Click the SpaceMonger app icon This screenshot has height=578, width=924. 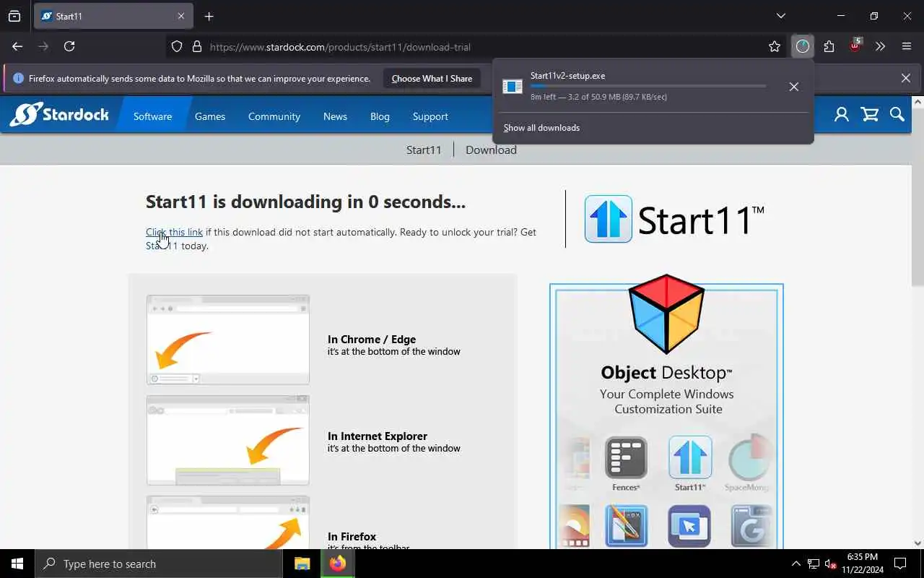pos(749,458)
